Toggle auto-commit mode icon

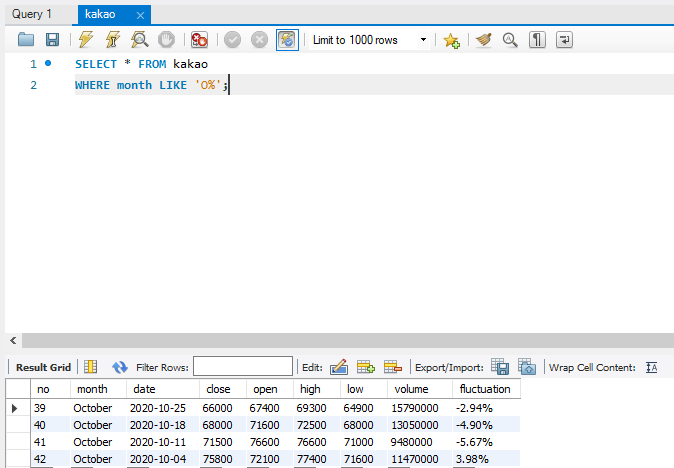[287, 40]
